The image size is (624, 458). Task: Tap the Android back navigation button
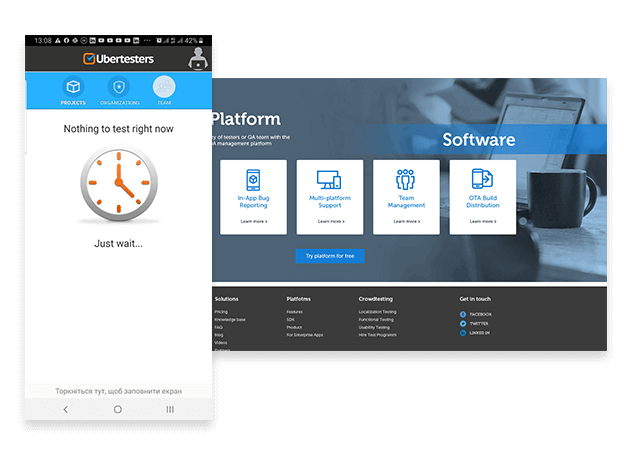pos(66,409)
